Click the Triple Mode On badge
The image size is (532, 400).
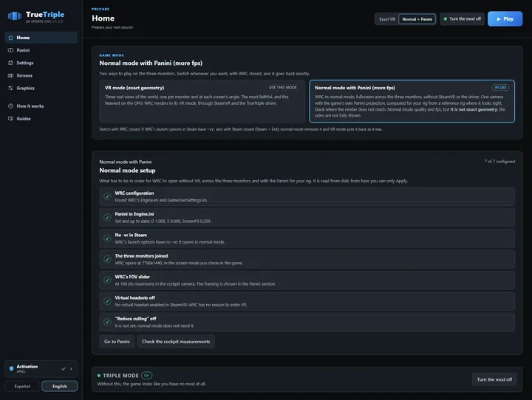[x=146, y=376]
